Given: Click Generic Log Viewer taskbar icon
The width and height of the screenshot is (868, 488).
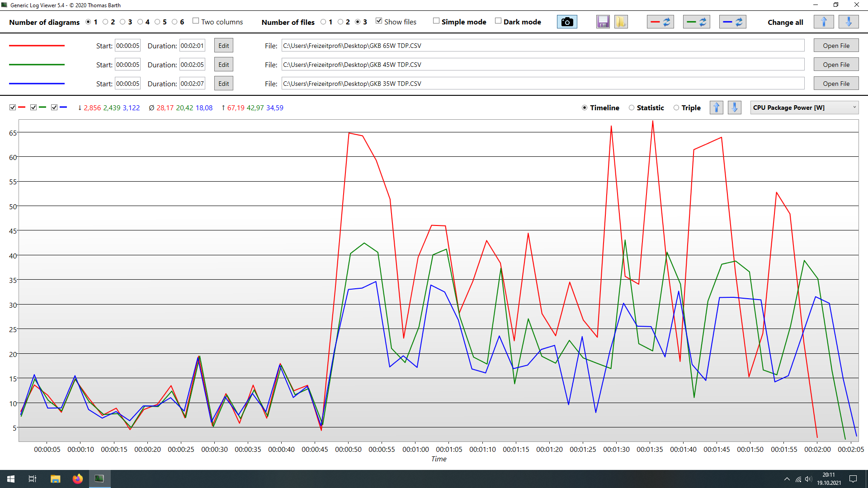Looking at the screenshot, I should (x=99, y=479).
